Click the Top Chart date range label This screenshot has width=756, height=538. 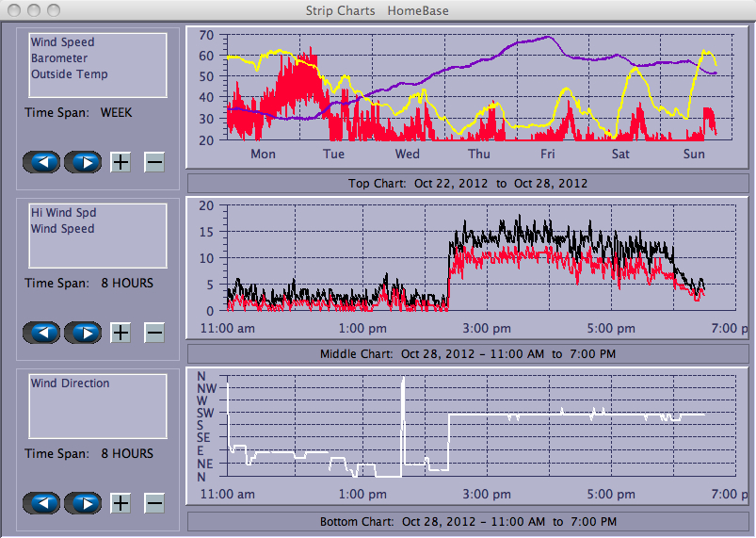468,183
